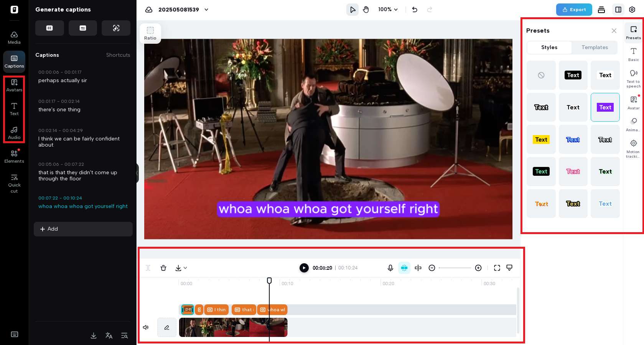Open the Motion tracking tab
The image size is (644, 345).
click(x=633, y=148)
